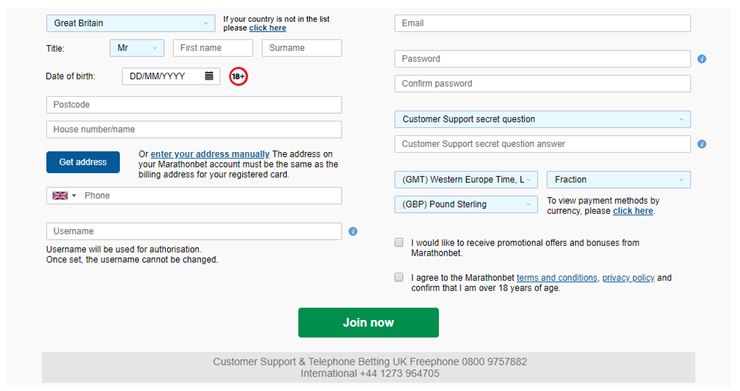Open the date of birth calendar icon
The height and width of the screenshot is (391, 740).
coord(209,76)
